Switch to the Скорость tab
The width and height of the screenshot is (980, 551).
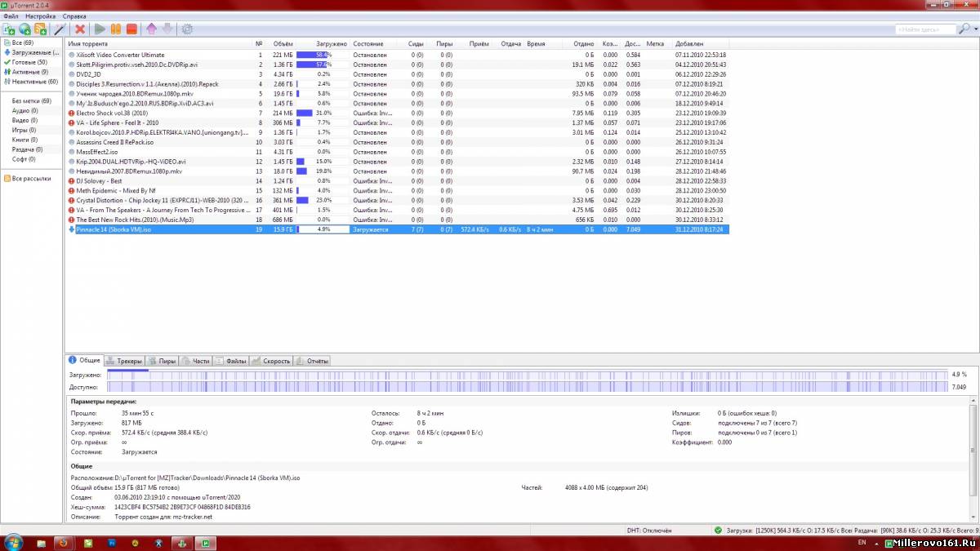[272, 361]
